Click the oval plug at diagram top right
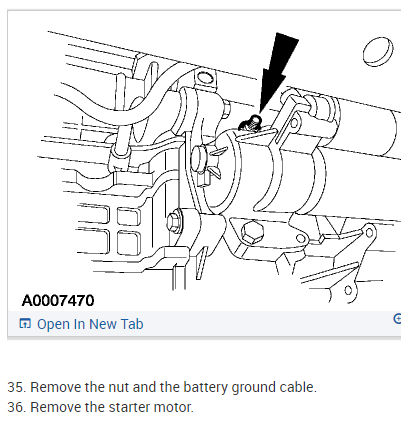 click(x=378, y=51)
